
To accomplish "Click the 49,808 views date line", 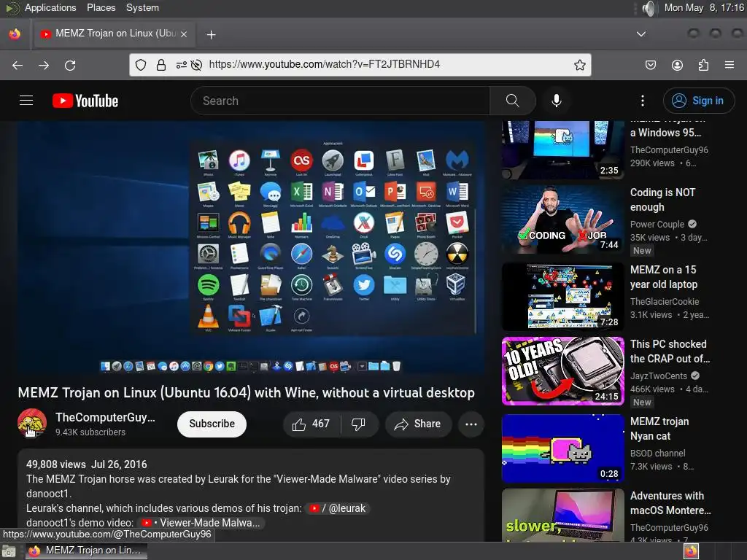I will (86, 464).
